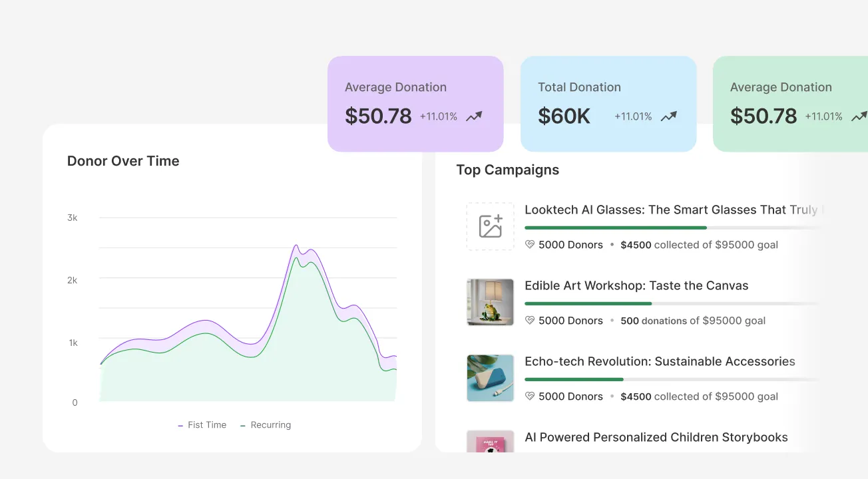Click the heart icon under Looktech AI Glasses

530,245
